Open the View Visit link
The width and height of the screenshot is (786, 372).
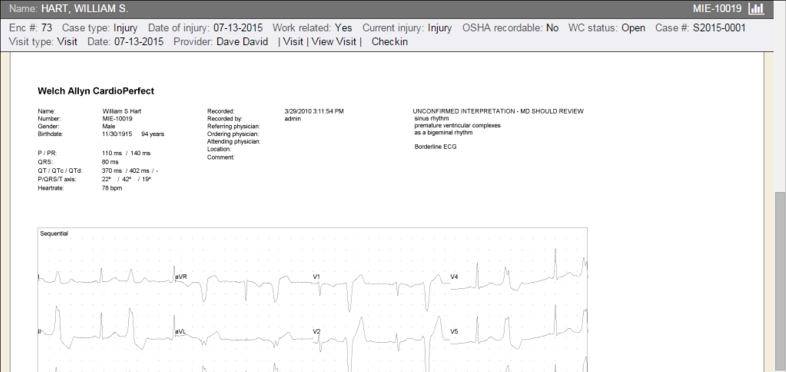pos(334,42)
